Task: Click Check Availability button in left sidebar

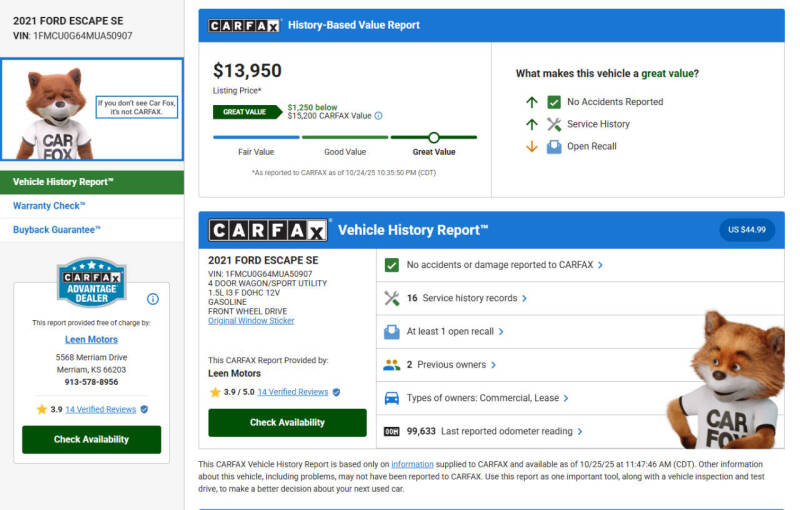Action: (91, 439)
